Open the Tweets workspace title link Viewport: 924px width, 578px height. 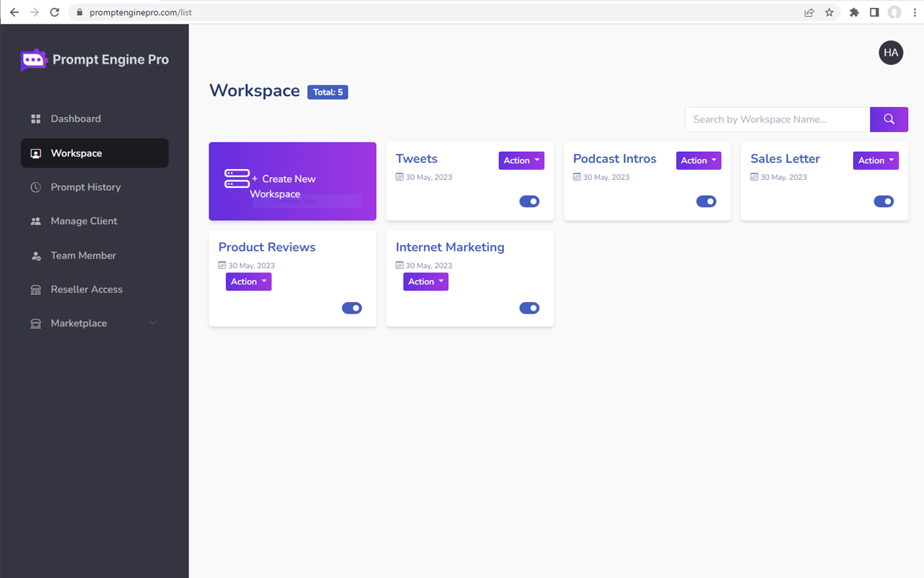click(417, 159)
